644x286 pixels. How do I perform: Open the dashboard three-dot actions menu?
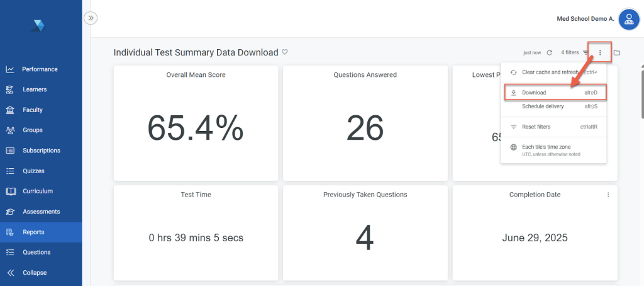point(600,52)
